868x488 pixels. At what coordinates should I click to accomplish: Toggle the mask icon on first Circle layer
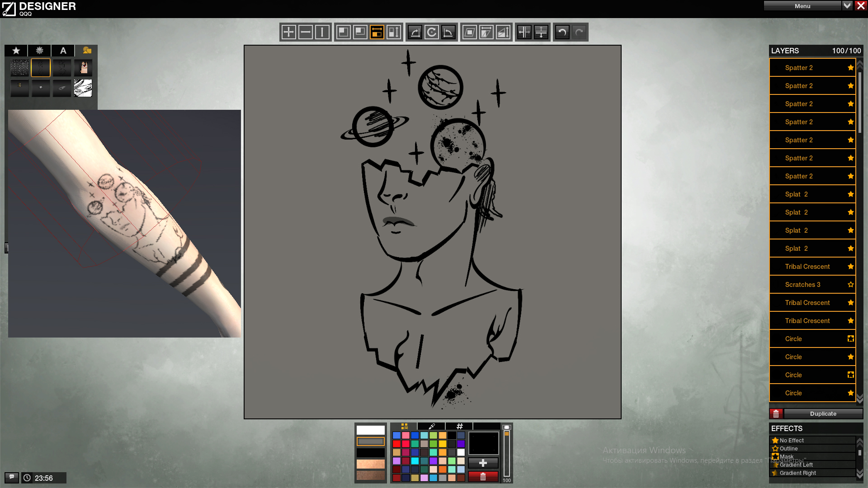click(x=851, y=339)
